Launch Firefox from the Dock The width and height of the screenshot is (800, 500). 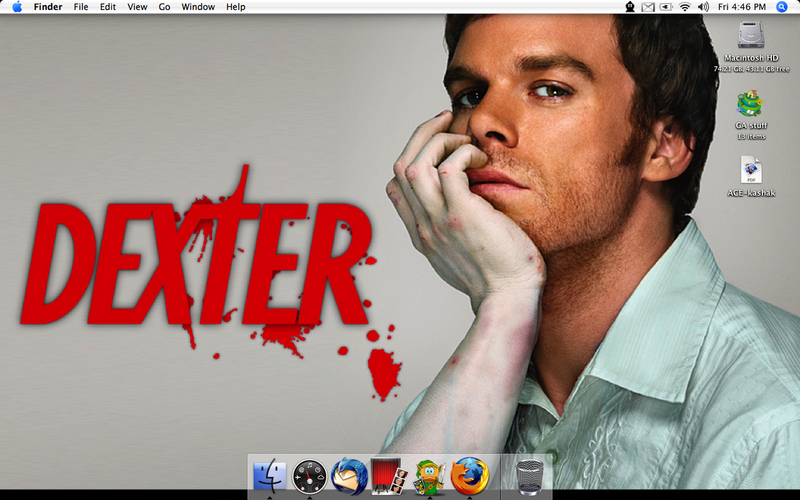[x=469, y=476]
